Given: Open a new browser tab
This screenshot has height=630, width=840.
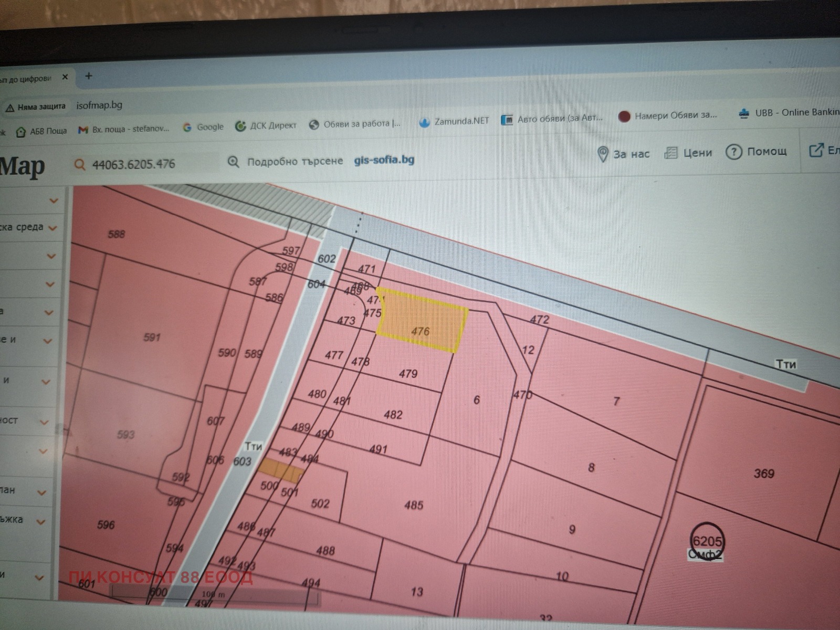Looking at the screenshot, I should point(89,76).
